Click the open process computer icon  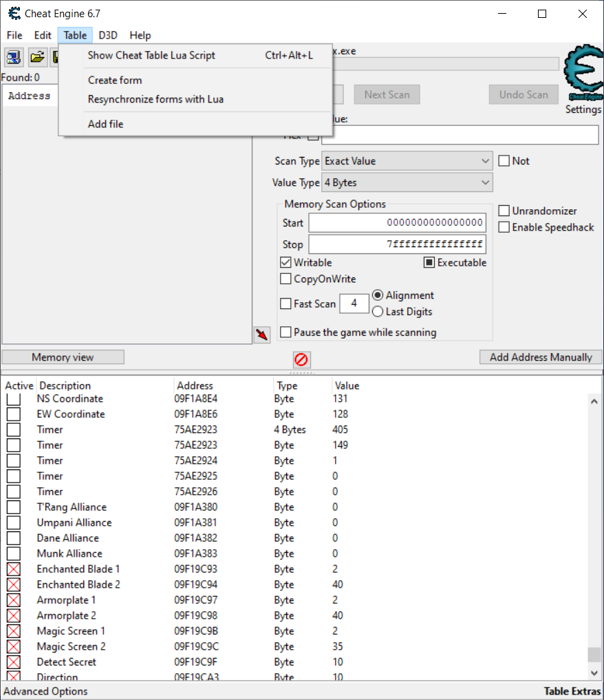pyautogui.click(x=14, y=57)
